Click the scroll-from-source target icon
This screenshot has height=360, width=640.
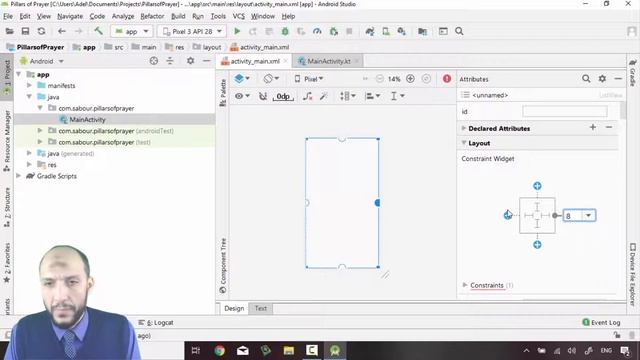pyautogui.click(x=153, y=61)
